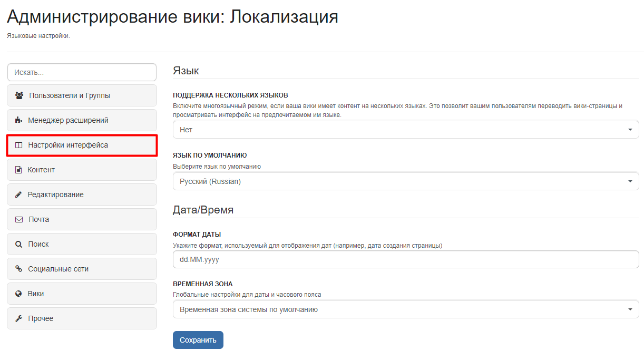Click the link icon beside Социальные сети
The width and height of the screenshot is (644, 360).
[x=18, y=269]
